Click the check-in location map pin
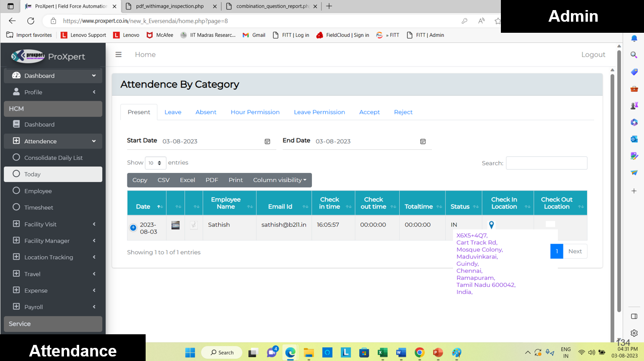Viewport: 644px width, 361px height. coord(491,225)
